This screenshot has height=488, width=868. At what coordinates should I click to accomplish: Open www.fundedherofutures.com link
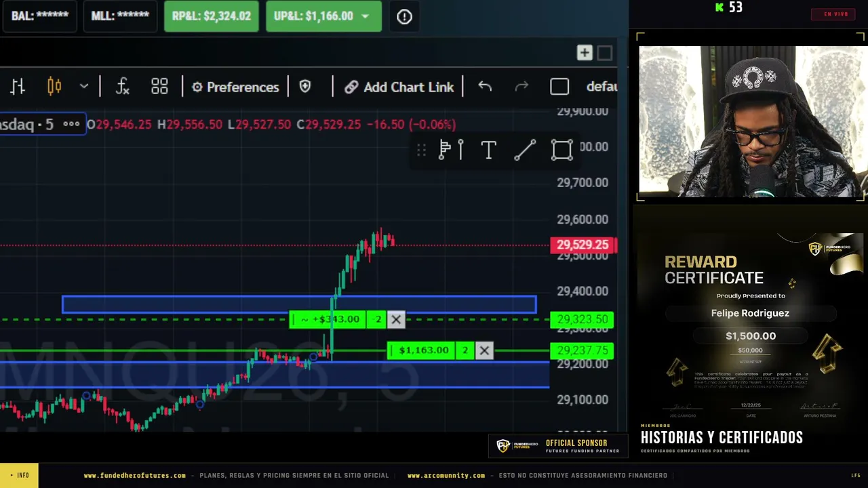(134, 476)
